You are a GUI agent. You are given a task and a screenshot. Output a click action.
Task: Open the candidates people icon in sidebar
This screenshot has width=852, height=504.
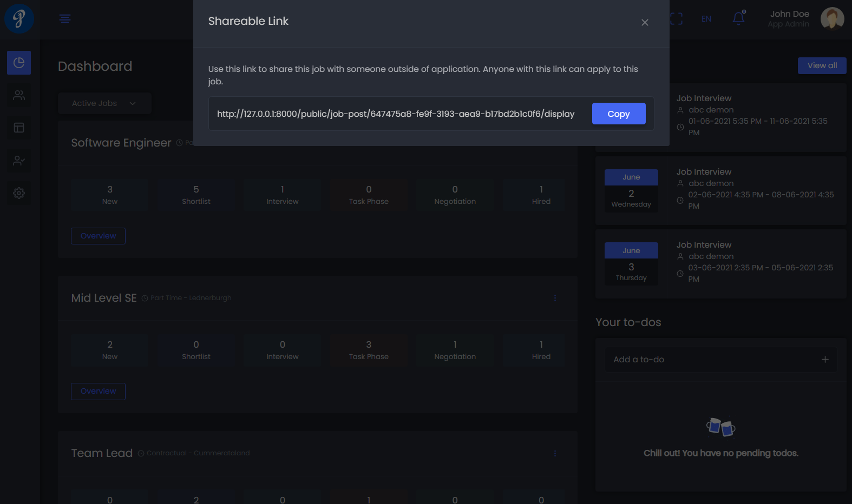(x=19, y=95)
